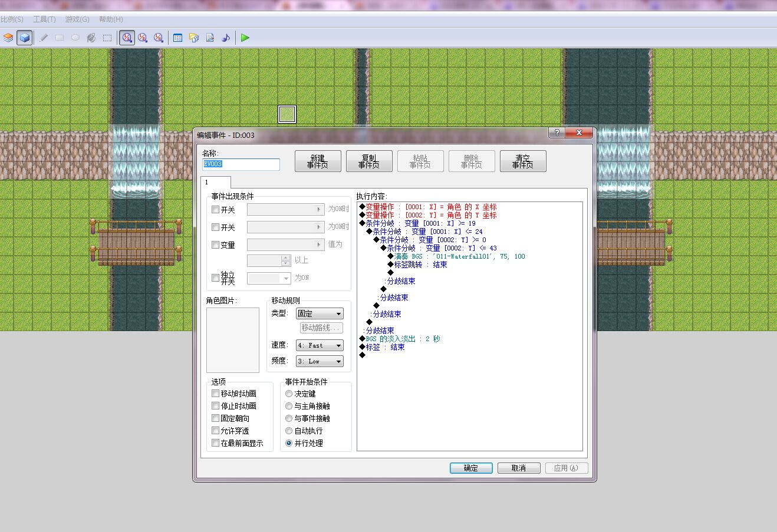Check the 移动时动画 option
This screenshot has height=532, width=777.
pos(215,394)
